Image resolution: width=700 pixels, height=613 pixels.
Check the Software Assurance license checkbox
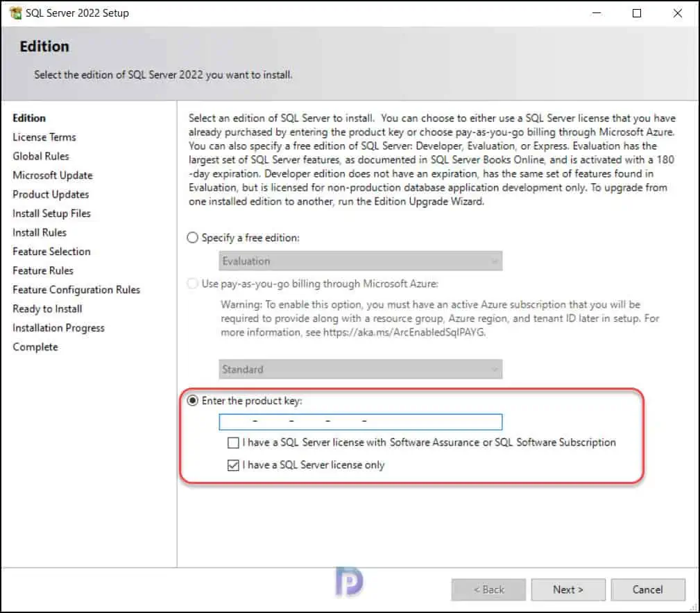tap(233, 442)
